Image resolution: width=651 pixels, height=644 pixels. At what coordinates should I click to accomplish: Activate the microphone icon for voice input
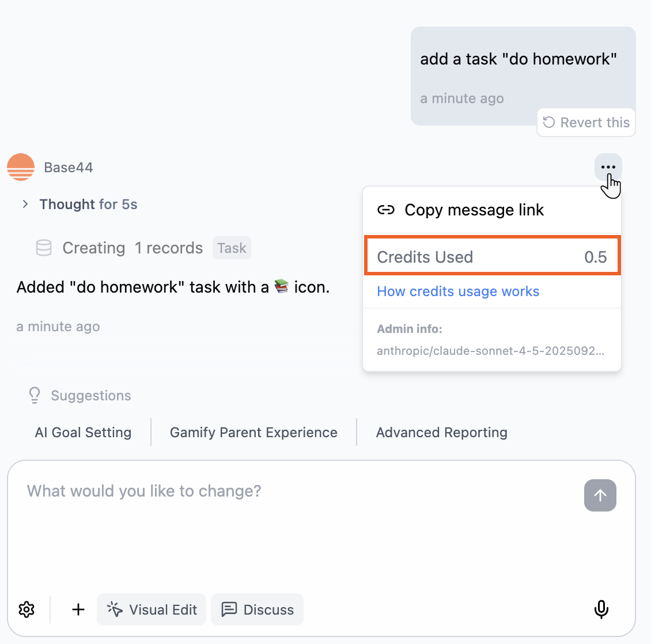pyautogui.click(x=601, y=609)
